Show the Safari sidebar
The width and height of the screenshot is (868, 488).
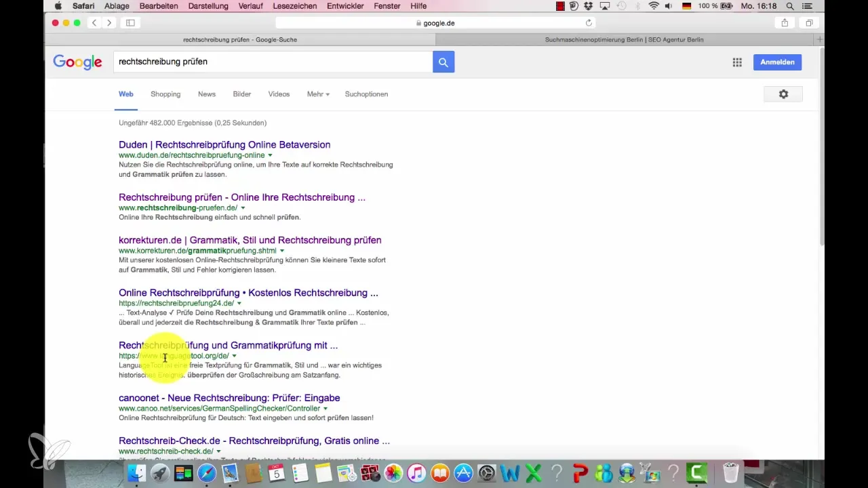130,22
